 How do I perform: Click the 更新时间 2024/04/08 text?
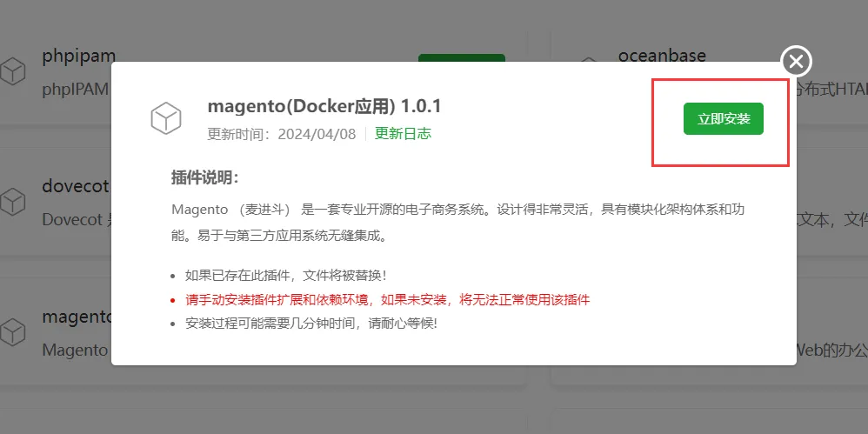pyautogui.click(x=281, y=134)
